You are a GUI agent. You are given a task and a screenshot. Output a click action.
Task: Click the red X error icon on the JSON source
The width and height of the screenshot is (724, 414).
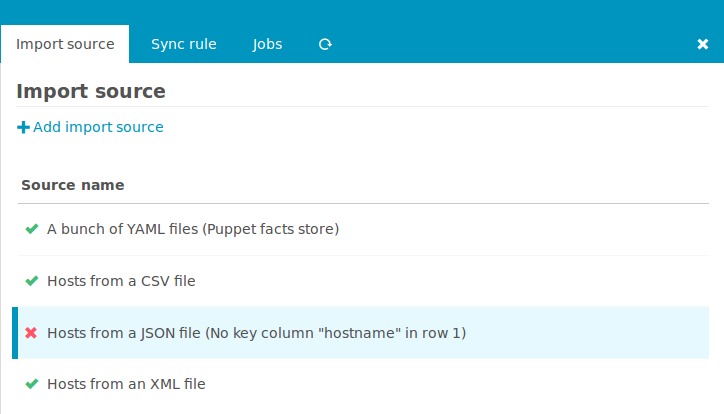coord(31,333)
